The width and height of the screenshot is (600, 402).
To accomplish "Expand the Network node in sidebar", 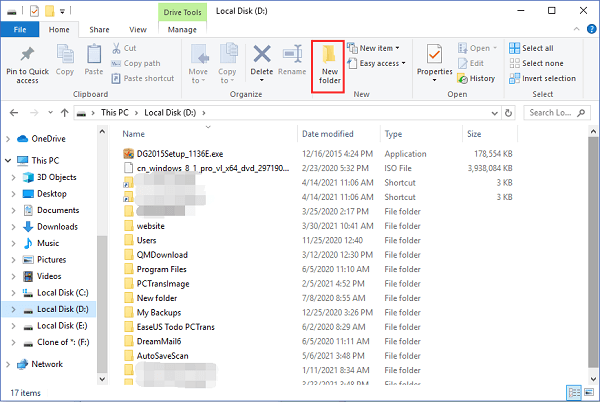I will point(11,364).
